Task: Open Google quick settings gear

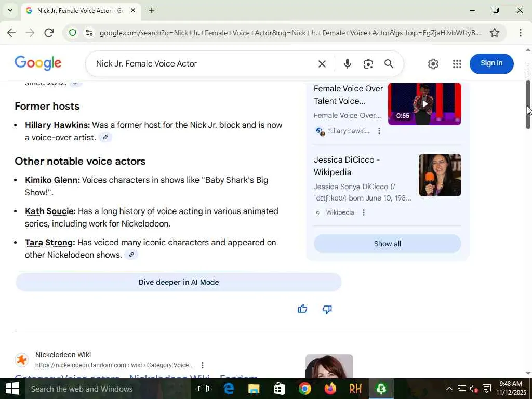Action: tap(433, 64)
